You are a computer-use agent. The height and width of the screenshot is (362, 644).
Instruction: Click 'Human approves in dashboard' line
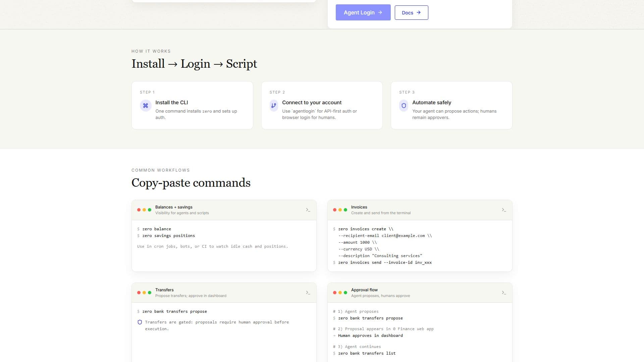(x=370, y=336)
